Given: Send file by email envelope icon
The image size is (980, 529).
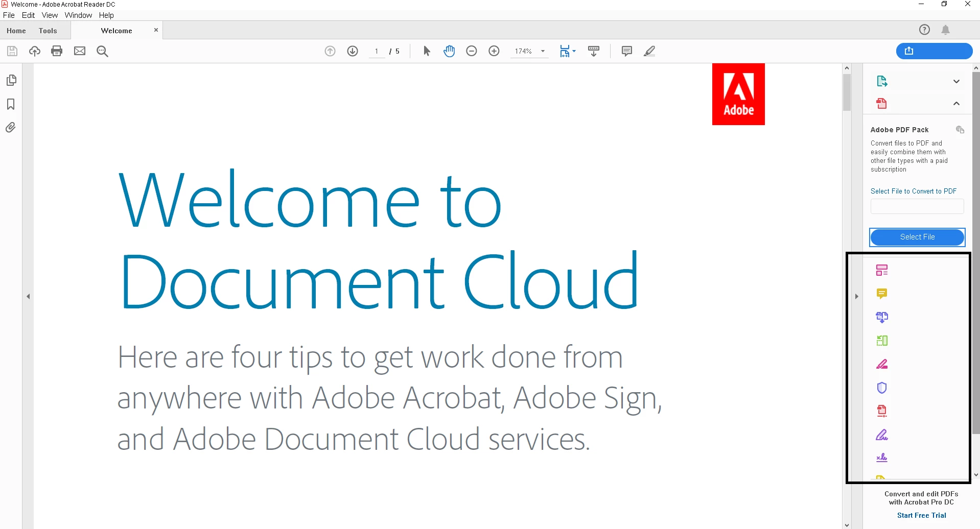Looking at the screenshot, I should (x=80, y=51).
